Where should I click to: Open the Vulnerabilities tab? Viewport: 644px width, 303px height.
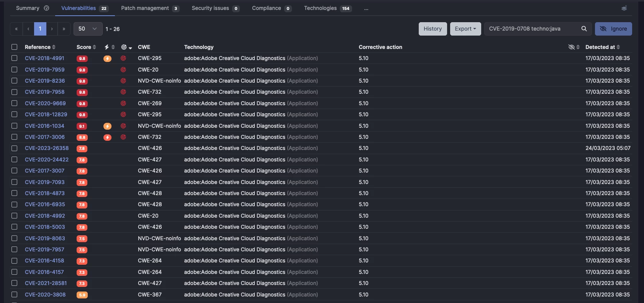tap(85, 8)
